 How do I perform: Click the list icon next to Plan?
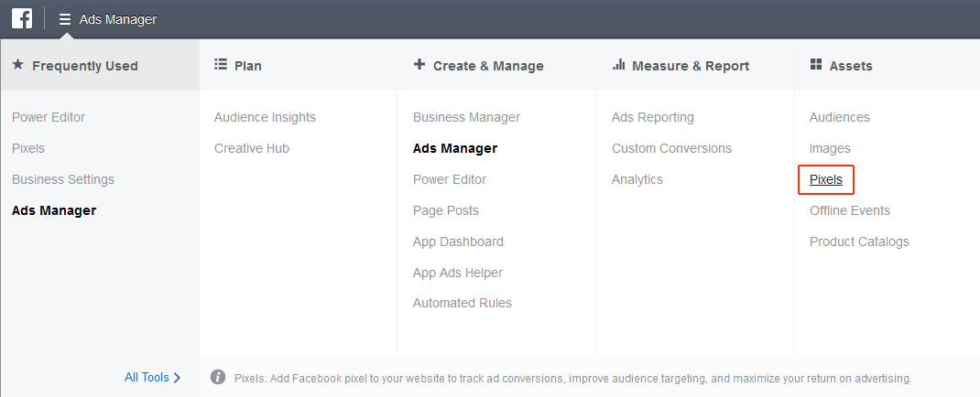click(x=220, y=64)
